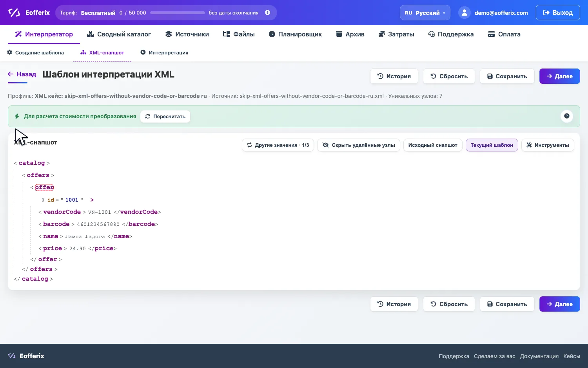This screenshot has height=368, width=588.
Task: Click the id value 1001
Action: 72,200
